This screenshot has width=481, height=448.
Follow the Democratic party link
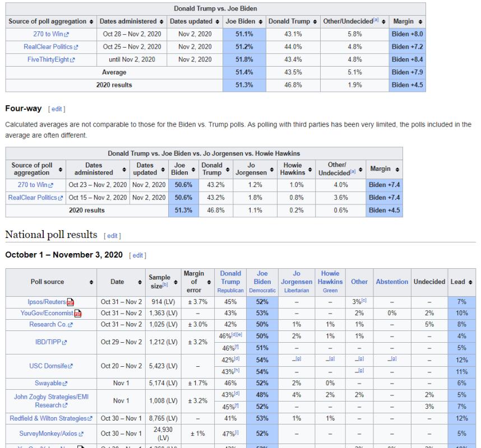tap(262, 291)
